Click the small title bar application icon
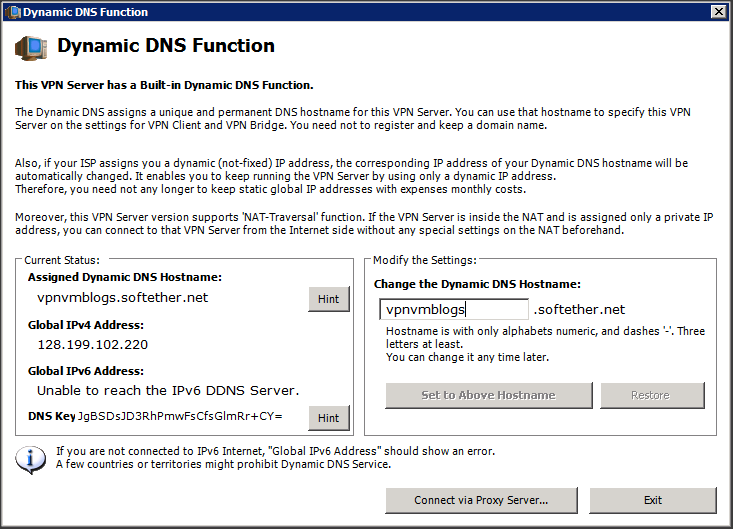This screenshot has width=733, height=529. [x=11, y=12]
